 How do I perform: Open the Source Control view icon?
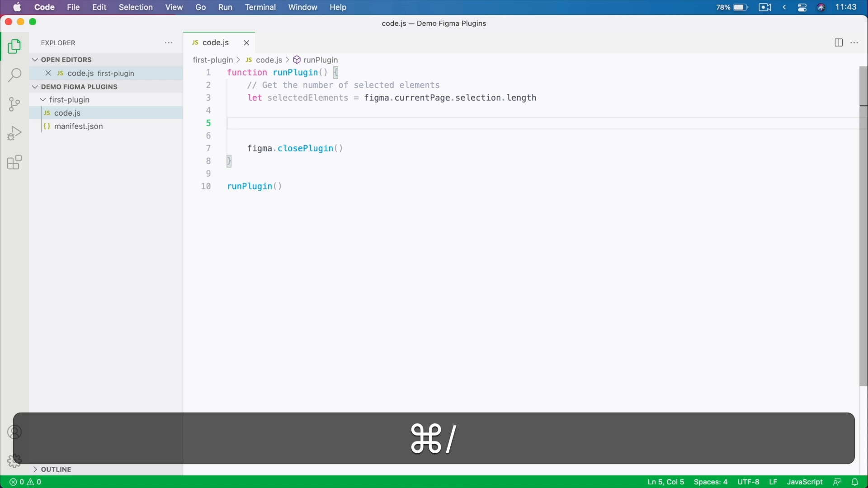click(x=14, y=104)
